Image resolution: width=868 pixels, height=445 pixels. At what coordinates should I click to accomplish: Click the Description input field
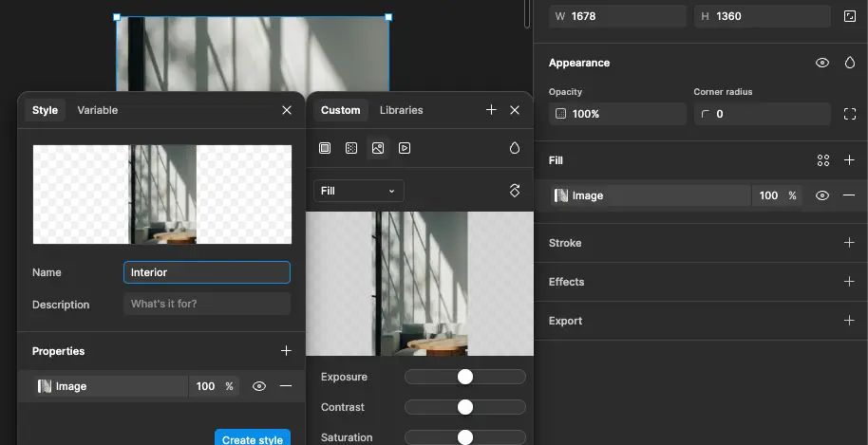coord(207,304)
